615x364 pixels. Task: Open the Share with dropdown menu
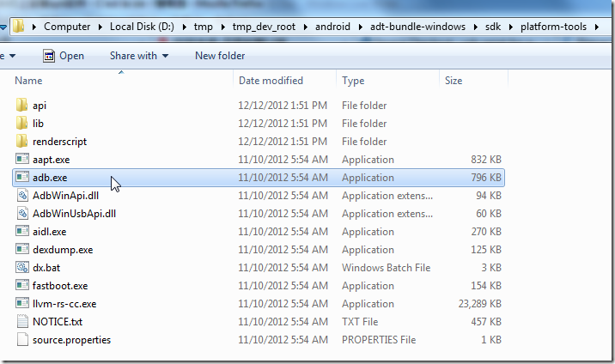click(x=139, y=56)
